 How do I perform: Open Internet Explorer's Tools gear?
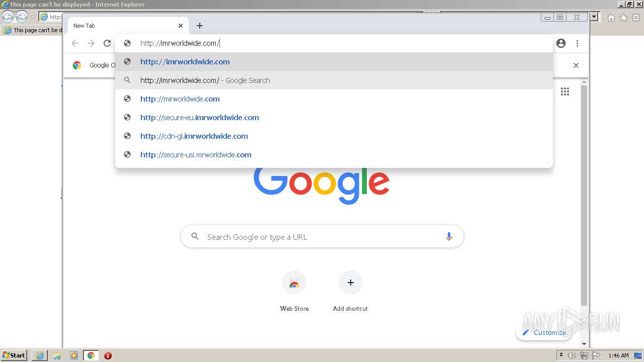636,18
